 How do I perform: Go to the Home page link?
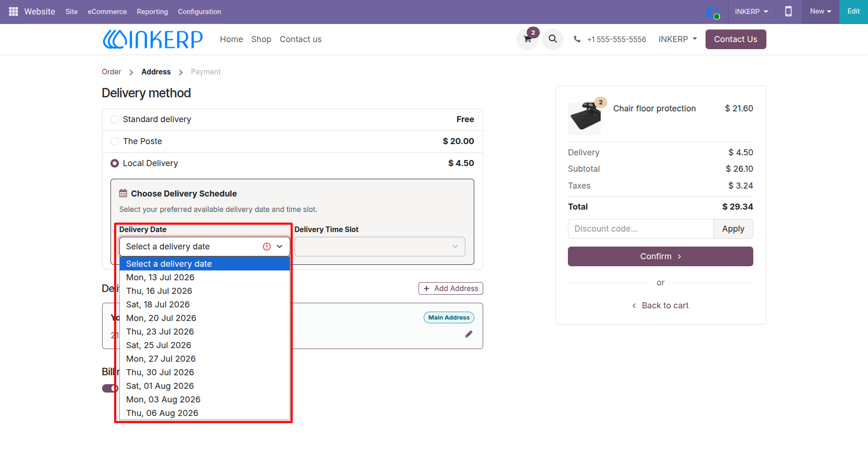pyautogui.click(x=231, y=39)
